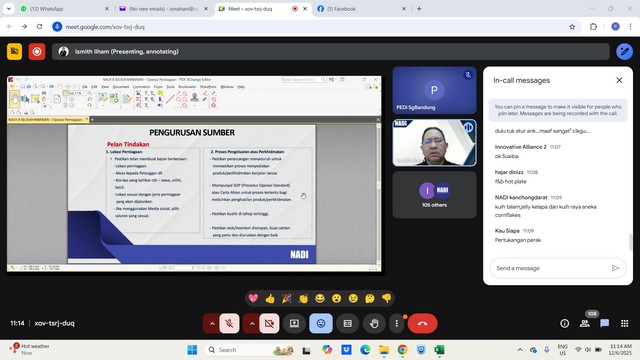Screen dimensions: 640x360
Task: Click the red recording indicator icon
Action: tap(37, 52)
